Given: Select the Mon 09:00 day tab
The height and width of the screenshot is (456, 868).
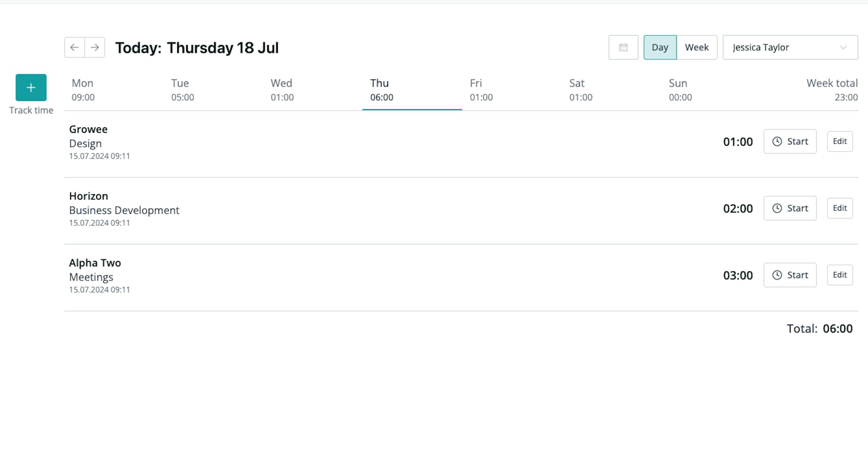Looking at the screenshot, I should (x=114, y=90).
